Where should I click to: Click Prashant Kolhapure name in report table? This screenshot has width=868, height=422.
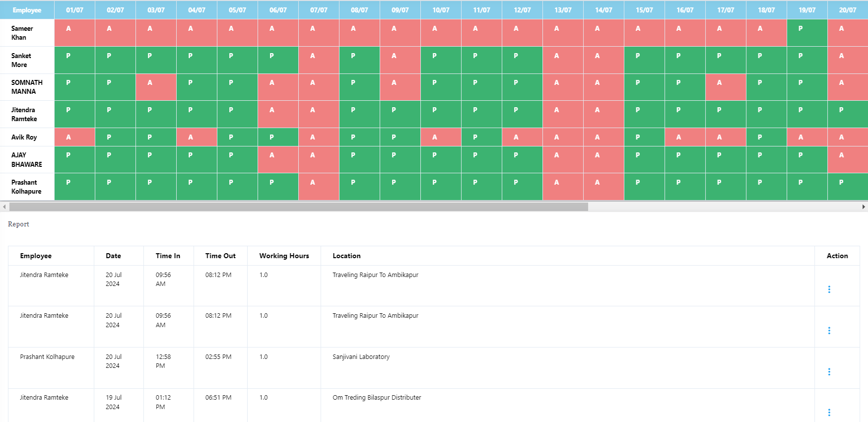click(47, 356)
